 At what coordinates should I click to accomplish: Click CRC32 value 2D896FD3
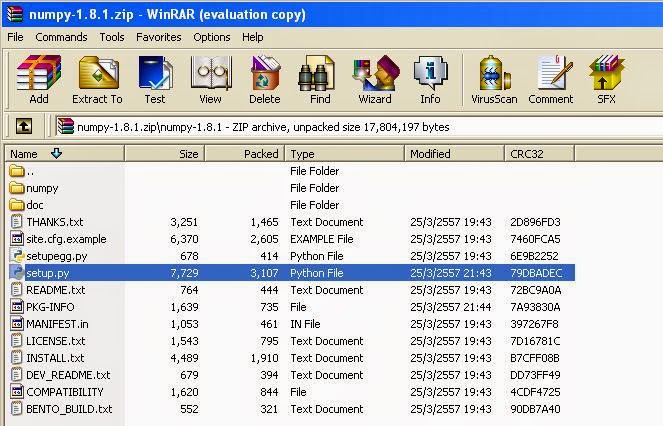click(535, 222)
